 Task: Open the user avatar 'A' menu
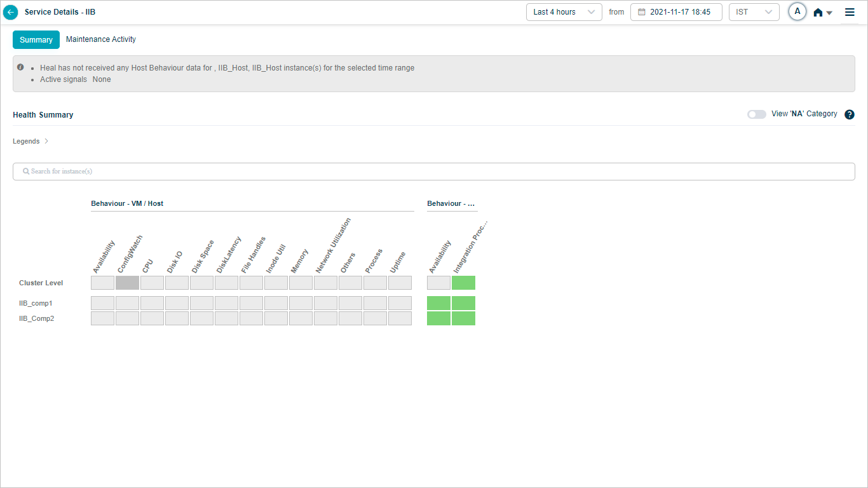point(797,11)
